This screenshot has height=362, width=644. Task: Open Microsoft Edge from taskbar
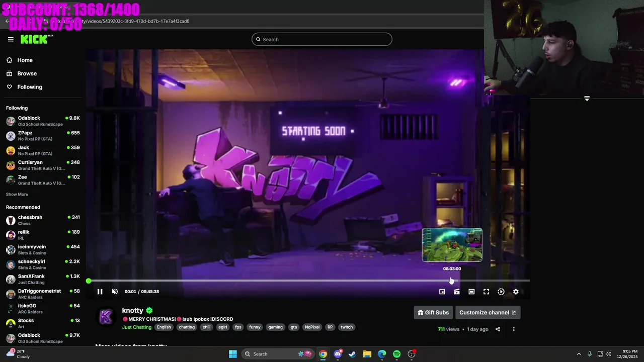pos(382,354)
